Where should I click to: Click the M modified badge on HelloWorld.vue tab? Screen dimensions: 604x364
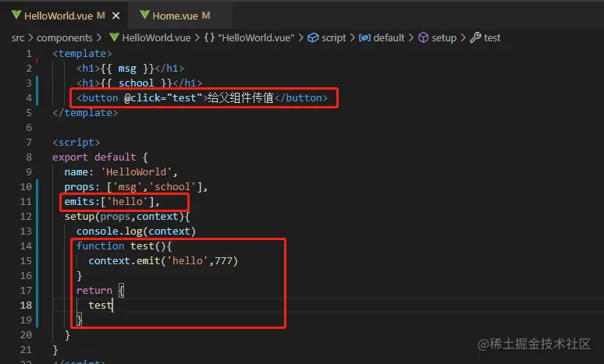coord(101,16)
